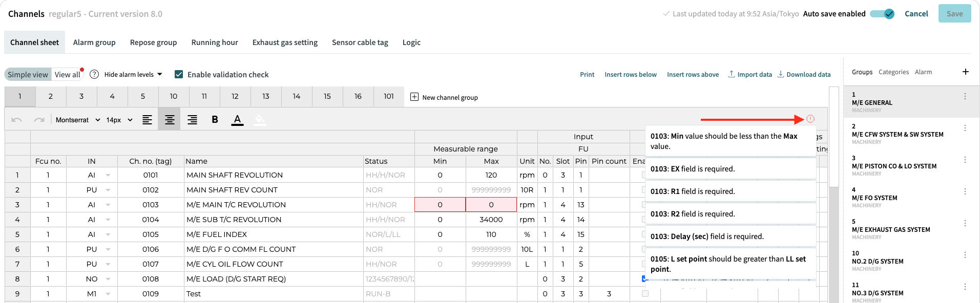
Task: Open options menu for M/E GENERAL group
Action: click(x=965, y=96)
